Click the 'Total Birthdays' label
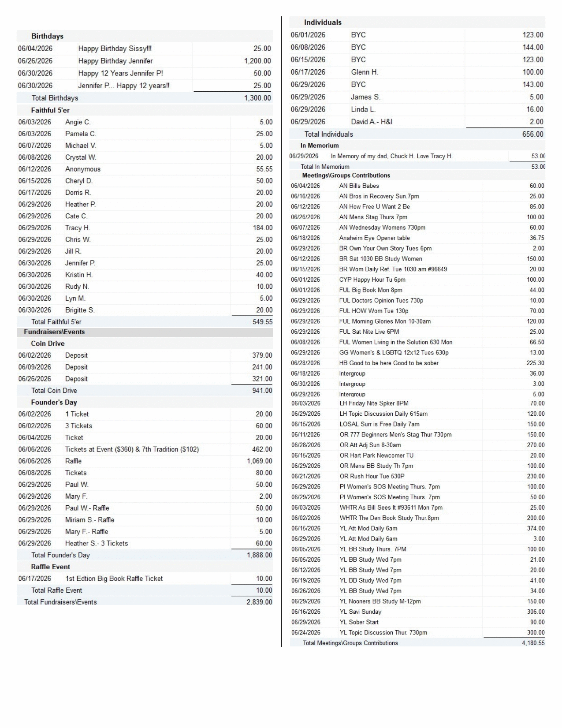562x728 pixels. coord(55,98)
